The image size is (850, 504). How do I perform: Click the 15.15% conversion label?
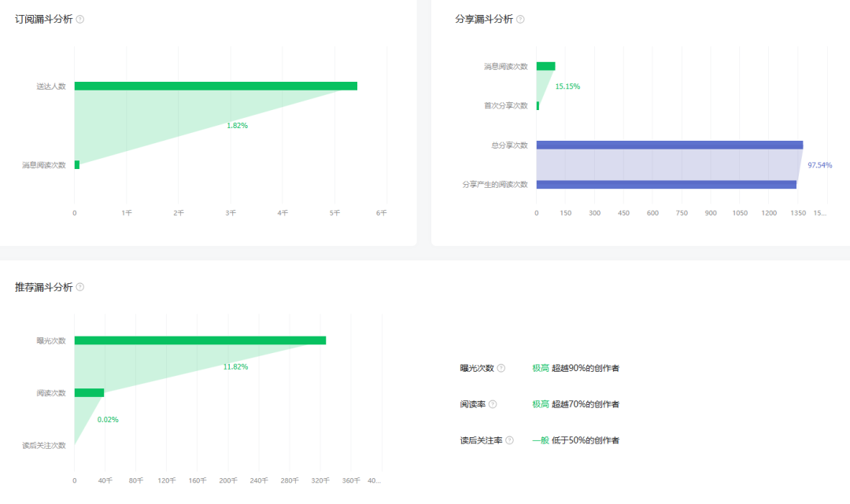click(567, 86)
